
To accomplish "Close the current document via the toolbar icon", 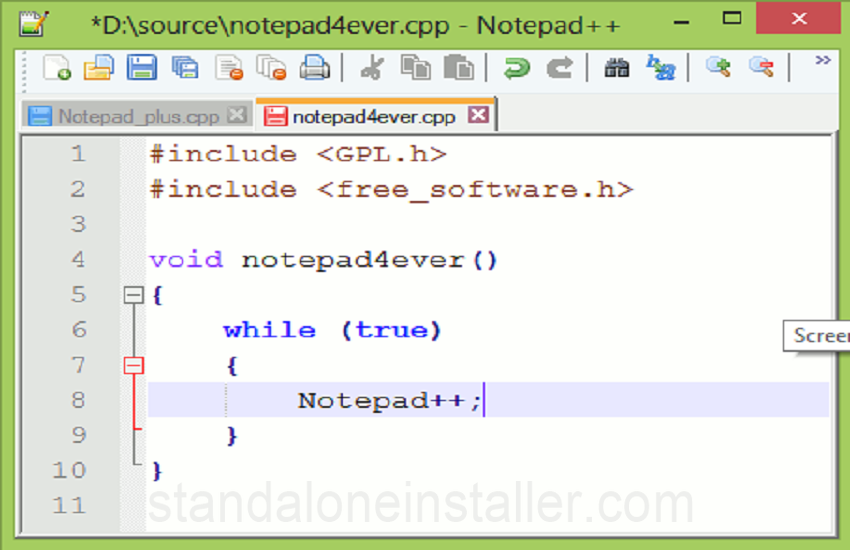I will (229, 68).
